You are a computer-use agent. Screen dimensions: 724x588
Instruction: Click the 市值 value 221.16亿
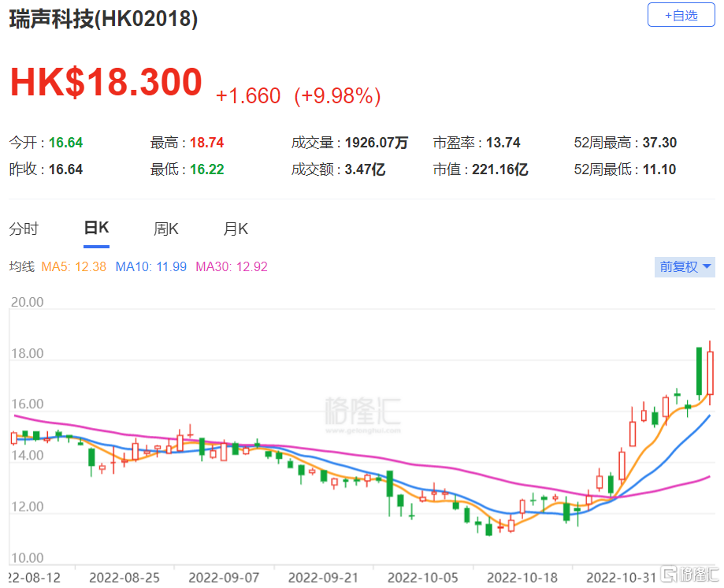coord(500,169)
